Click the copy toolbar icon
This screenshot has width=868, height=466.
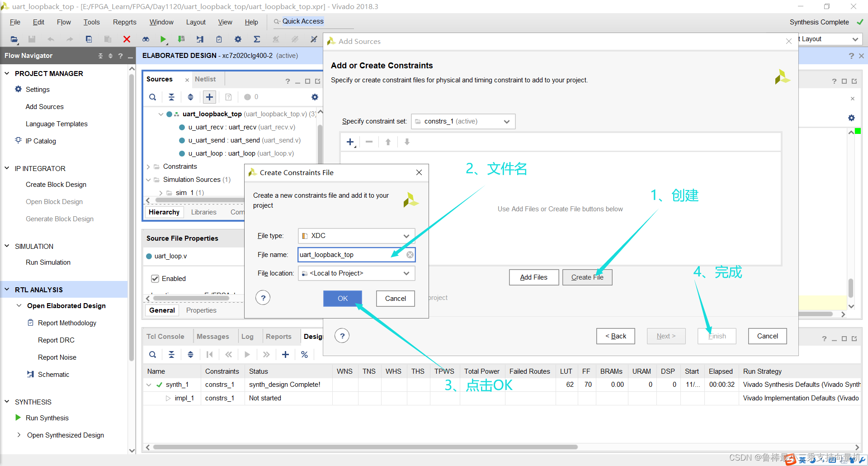pyautogui.click(x=89, y=39)
